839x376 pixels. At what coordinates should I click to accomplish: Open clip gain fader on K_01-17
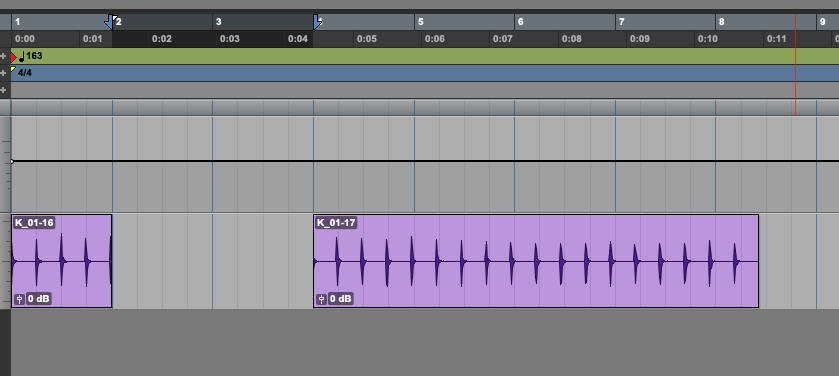pyautogui.click(x=321, y=299)
